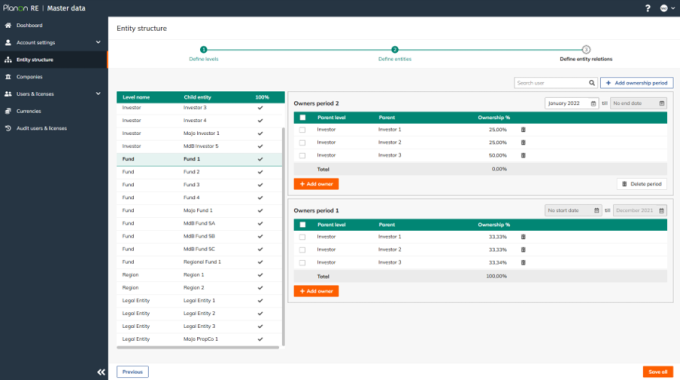This screenshot has width=680, height=380.
Task: Check Investor 3 row in Owners period 2
Action: tap(302, 155)
